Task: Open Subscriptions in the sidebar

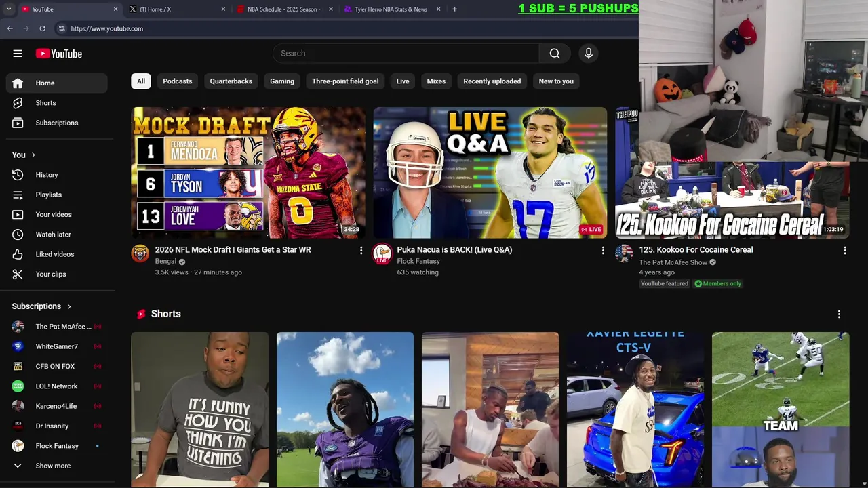Action: (x=57, y=123)
